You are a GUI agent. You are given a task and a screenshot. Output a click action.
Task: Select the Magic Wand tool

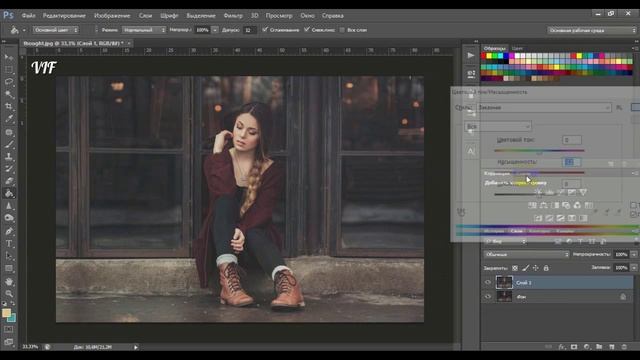[x=9, y=94]
